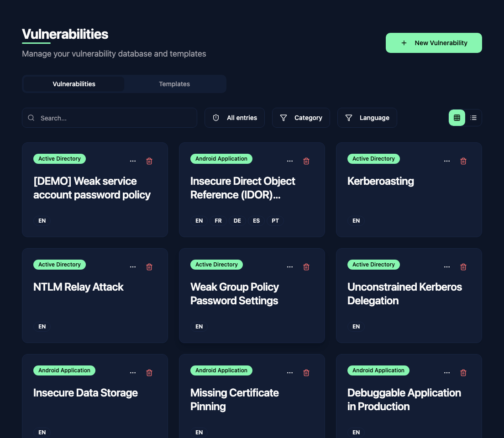Click Android Application tag on IDOR card
Viewport: 504px width, 438px height.
click(221, 159)
